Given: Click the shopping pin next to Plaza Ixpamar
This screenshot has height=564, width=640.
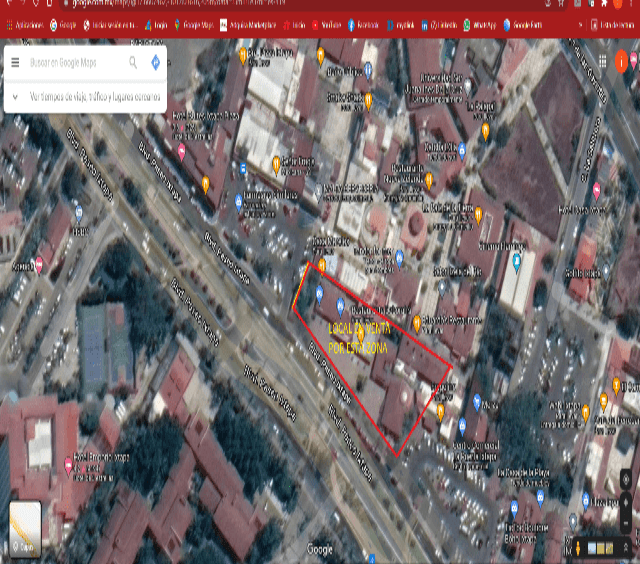Looking at the screenshot, I should [x=586, y=500].
